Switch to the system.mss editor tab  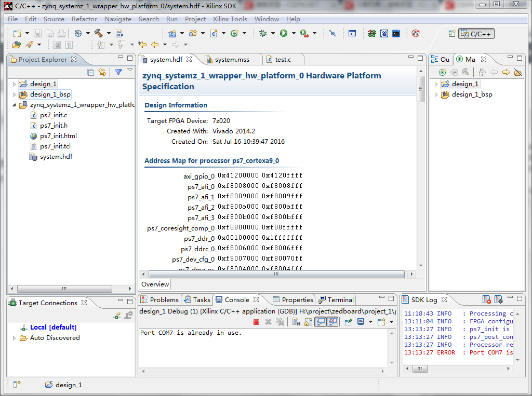point(232,60)
